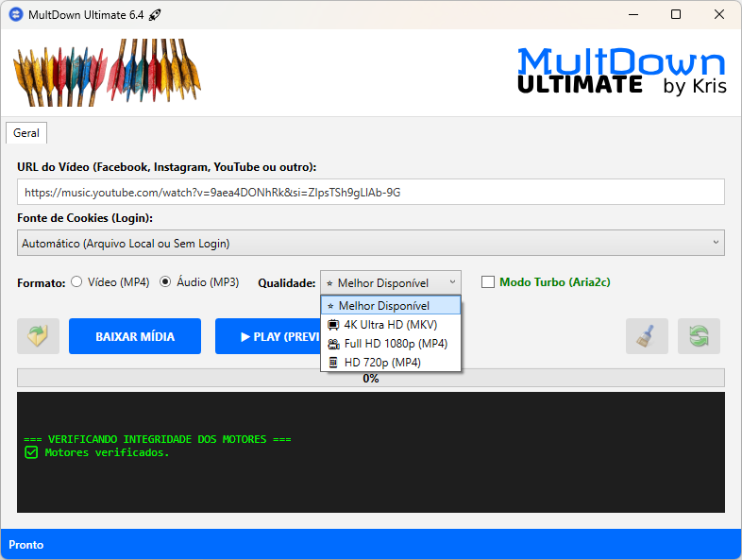
Task: Click the arrows feather banner image
Action: 107,73
